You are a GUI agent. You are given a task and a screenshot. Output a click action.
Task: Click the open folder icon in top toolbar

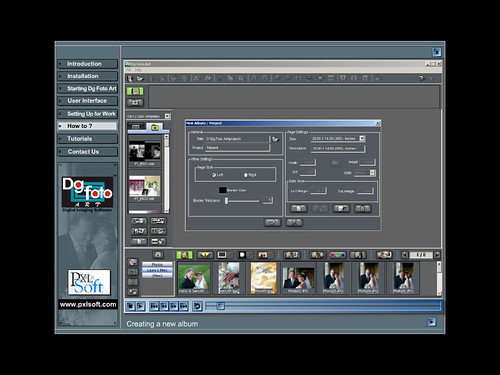click(x=140, y=78)
